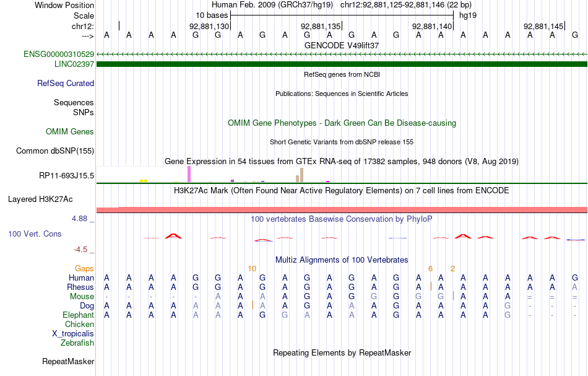The image size is (588, 376).
Task: Click the chr12:92,881,125-92,881,146 (22 bp) position text
Action: (406, 5)
